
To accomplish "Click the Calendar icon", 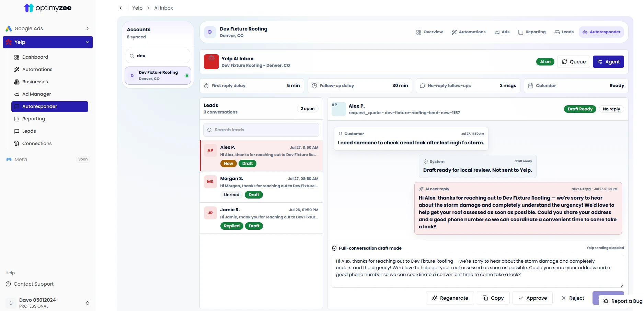I will (x=531, y=86).
